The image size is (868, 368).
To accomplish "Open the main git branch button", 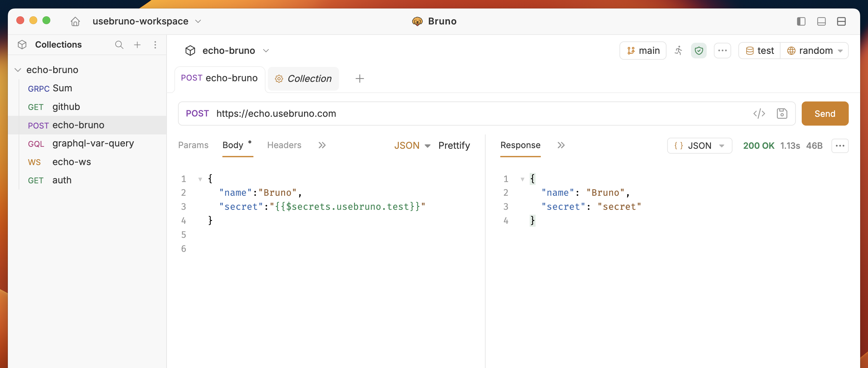I will click(643, 51).
